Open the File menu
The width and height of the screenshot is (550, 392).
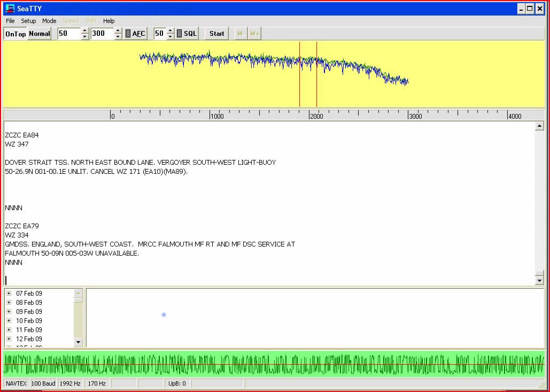[10, 21]
